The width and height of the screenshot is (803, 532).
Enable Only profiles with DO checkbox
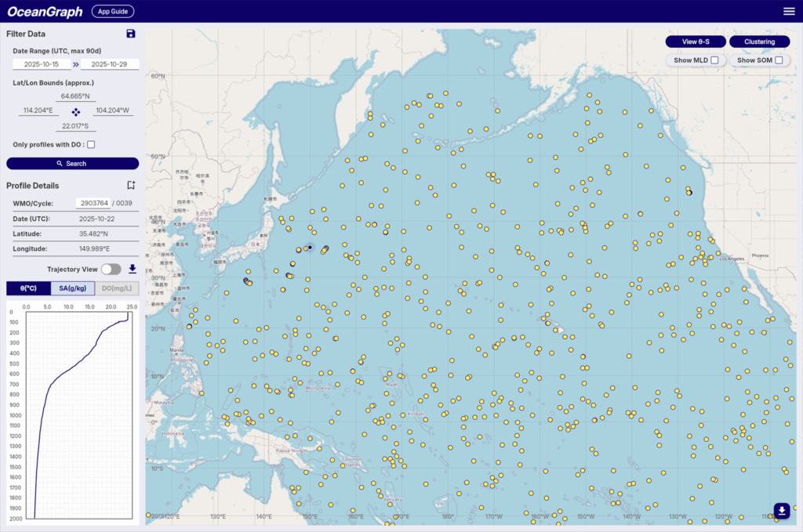click(91, 145)
